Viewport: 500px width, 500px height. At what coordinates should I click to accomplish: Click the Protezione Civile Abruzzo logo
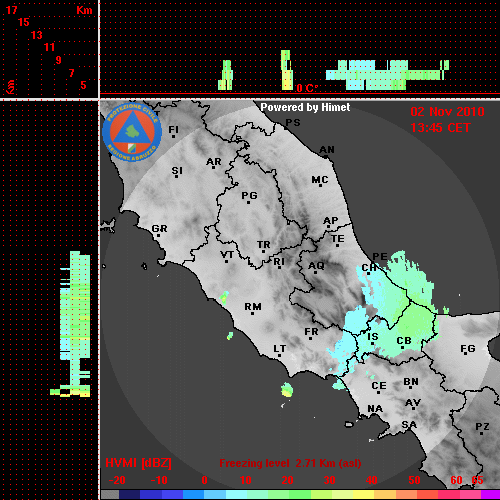pos(132,132)
